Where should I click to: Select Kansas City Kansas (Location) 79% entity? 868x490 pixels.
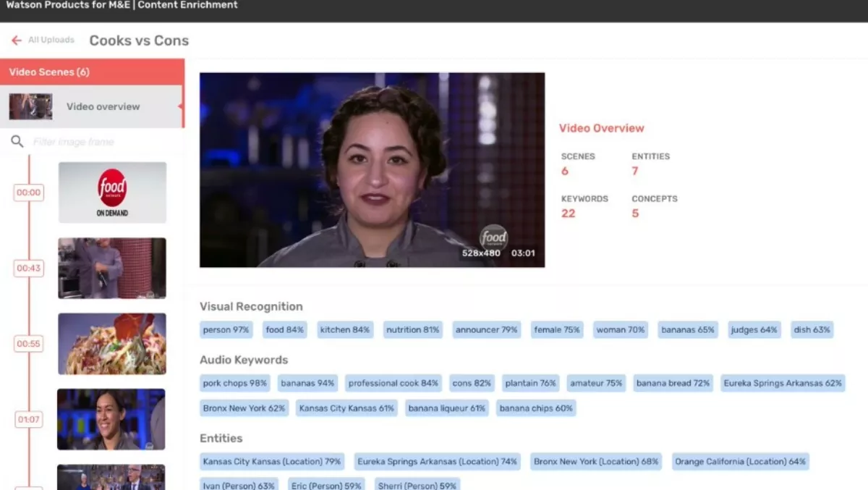[x=272, y=462]
